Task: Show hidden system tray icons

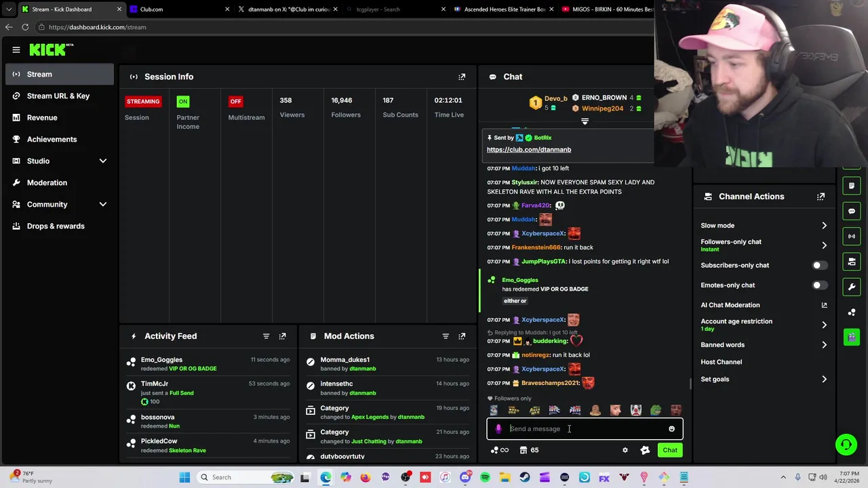Action: point(783,477)
